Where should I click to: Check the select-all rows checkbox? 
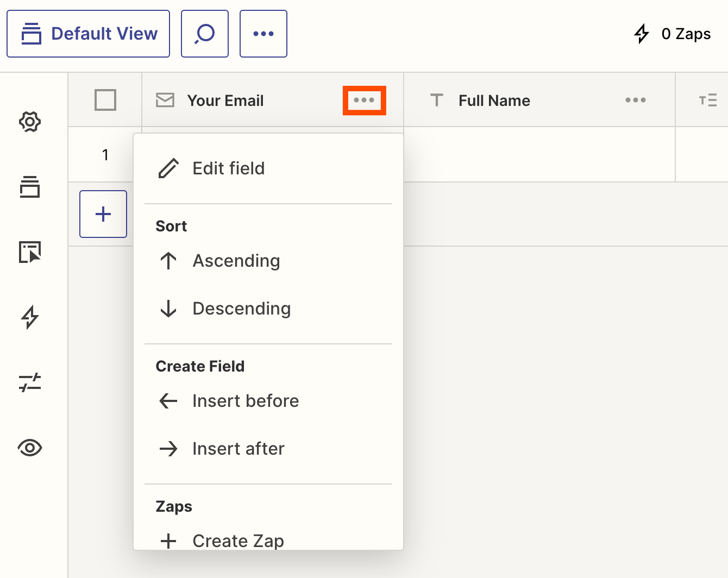(105, 100)
